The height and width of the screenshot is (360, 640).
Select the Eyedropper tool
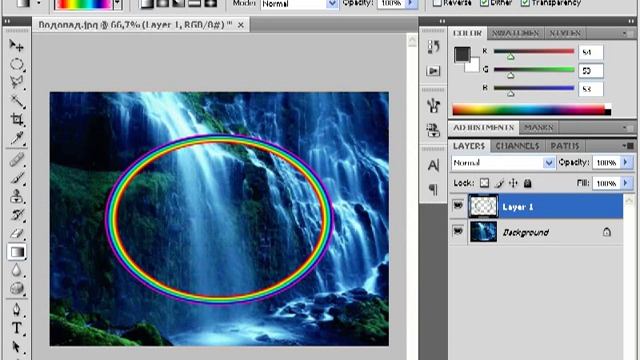click(x=16, y=138)
